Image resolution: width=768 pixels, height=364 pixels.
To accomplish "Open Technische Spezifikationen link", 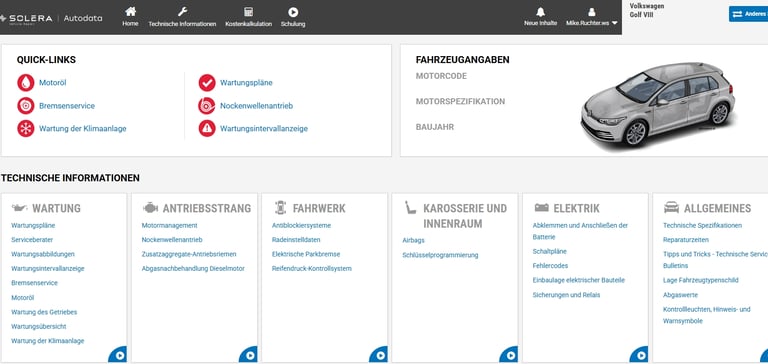I will (x=702, y=225).
